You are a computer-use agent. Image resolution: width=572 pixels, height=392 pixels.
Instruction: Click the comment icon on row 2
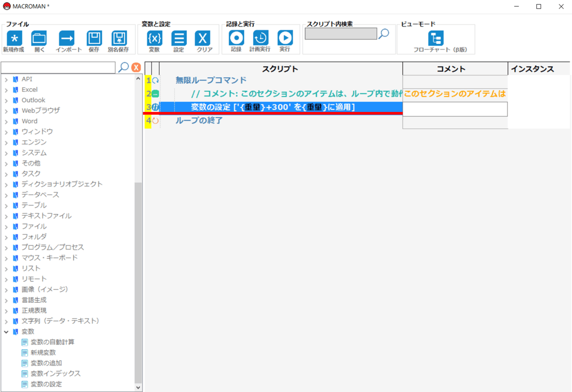tap(155, 94)
